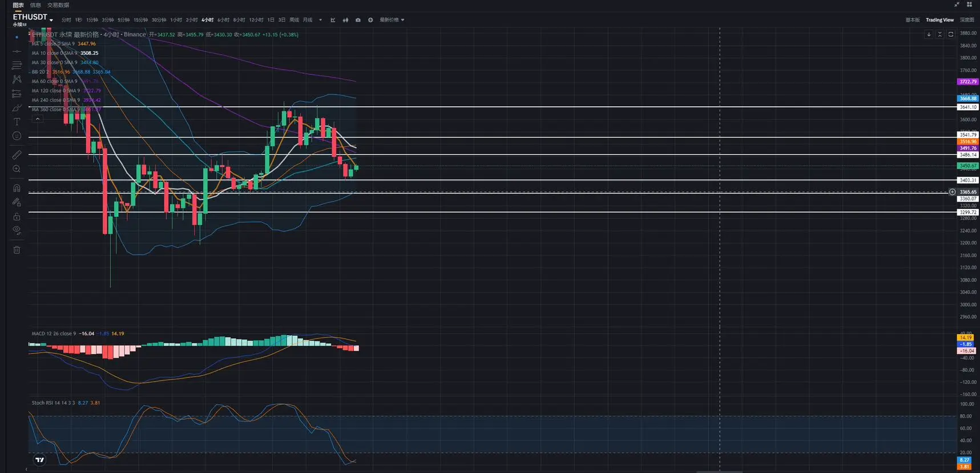980x473 pixels.
Task: Click the MA 10 indicator legend
Action: point(65,53)
